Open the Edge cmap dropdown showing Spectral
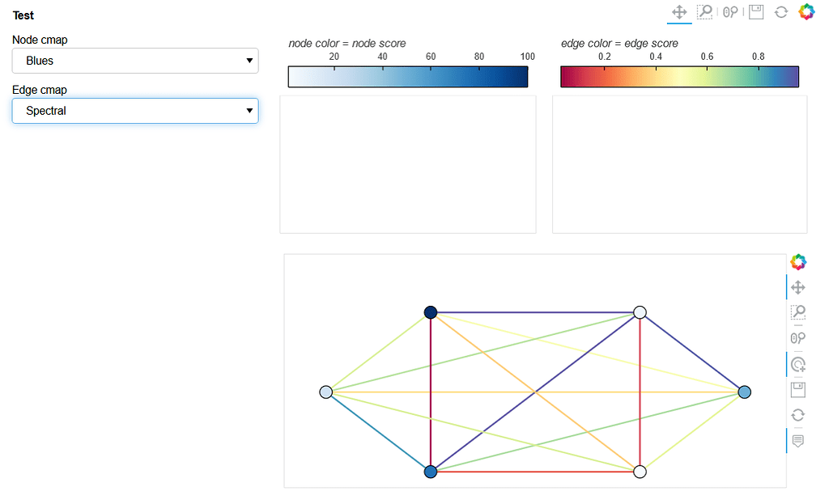Image resolution: width=829 pixels, height=504 pixels. (x=135, y=111)
